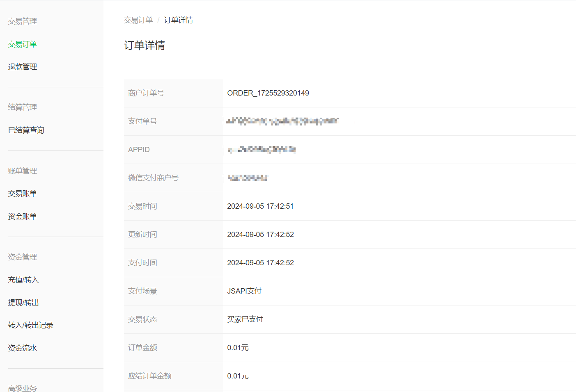Click the 充值/转入 menu entry
Screen dimensions: 576x392
(23, 280)
